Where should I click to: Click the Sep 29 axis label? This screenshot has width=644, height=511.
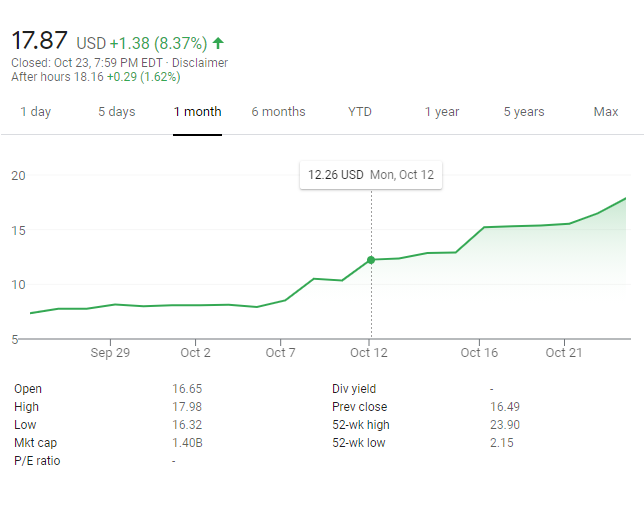(x=110, y=352)
